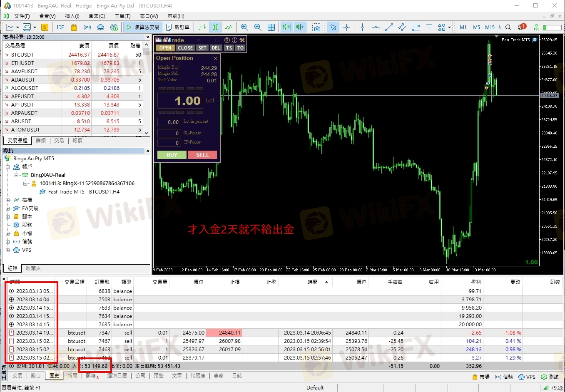The height and width of the screenshot is (392, 565).
Task: Switch timeframe to M5
Action: coord(476,27)
